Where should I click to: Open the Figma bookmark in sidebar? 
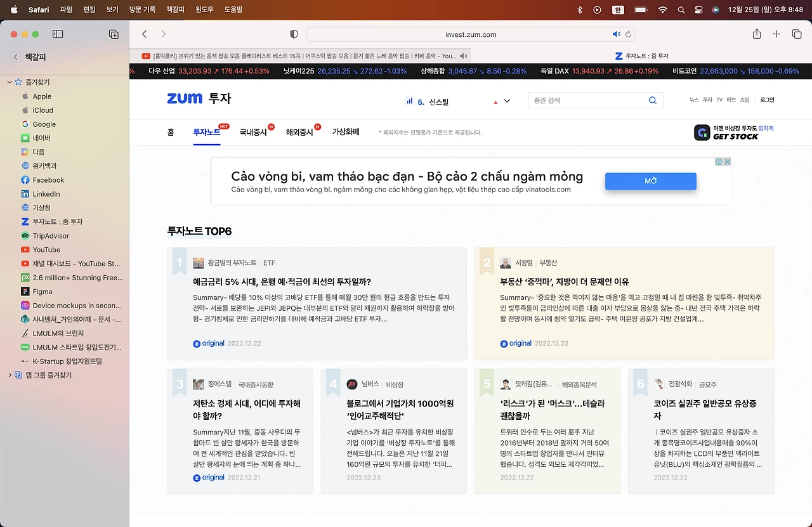(37, 292)
